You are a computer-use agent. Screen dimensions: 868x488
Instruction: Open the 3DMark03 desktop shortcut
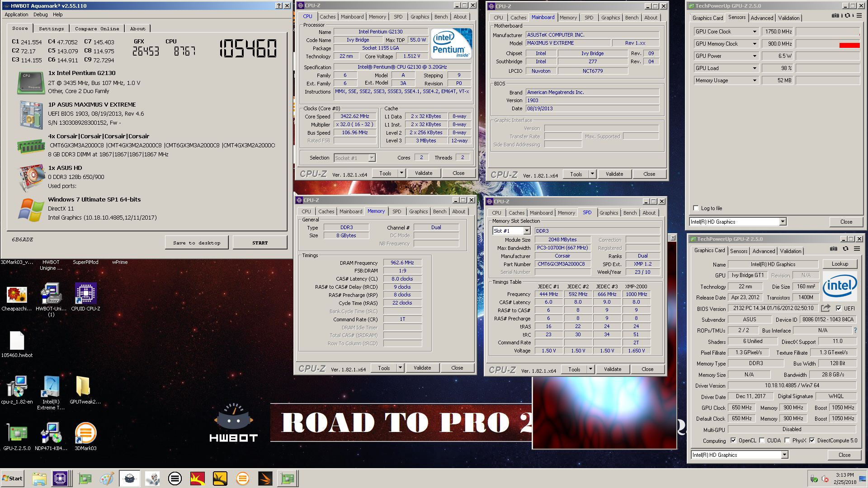pos(85,436)
